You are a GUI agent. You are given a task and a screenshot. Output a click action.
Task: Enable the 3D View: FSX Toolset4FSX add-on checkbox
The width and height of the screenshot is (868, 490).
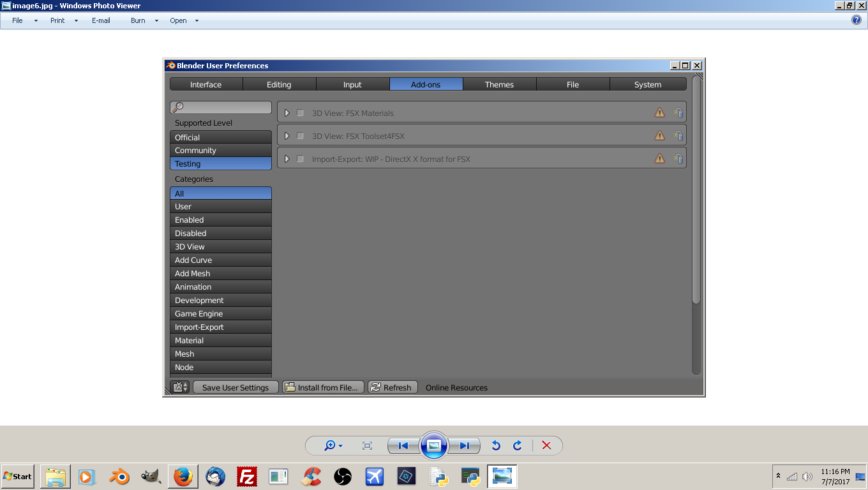click(x=300, y=136)
